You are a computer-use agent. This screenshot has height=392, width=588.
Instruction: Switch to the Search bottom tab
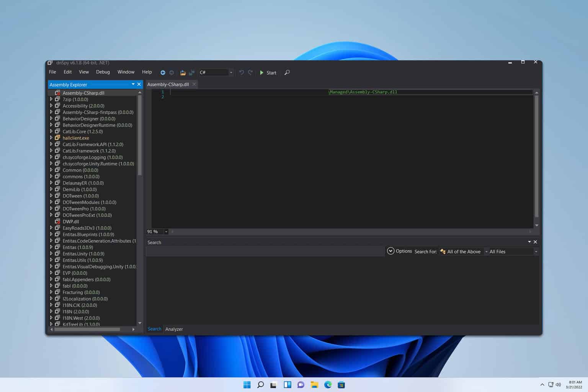pos(154,329)
